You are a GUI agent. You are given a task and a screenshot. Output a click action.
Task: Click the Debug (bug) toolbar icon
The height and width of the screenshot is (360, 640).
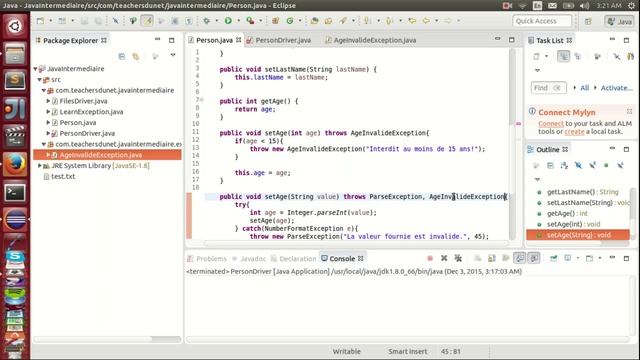tap(207, 21)
